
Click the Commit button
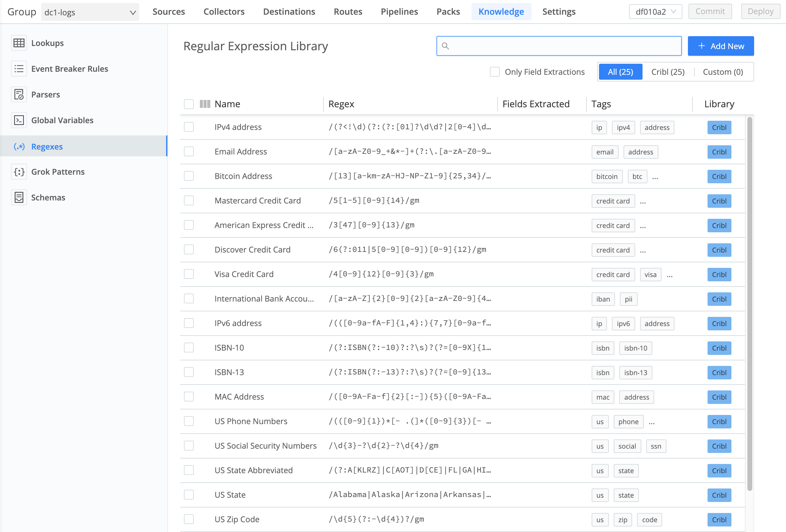710,11
